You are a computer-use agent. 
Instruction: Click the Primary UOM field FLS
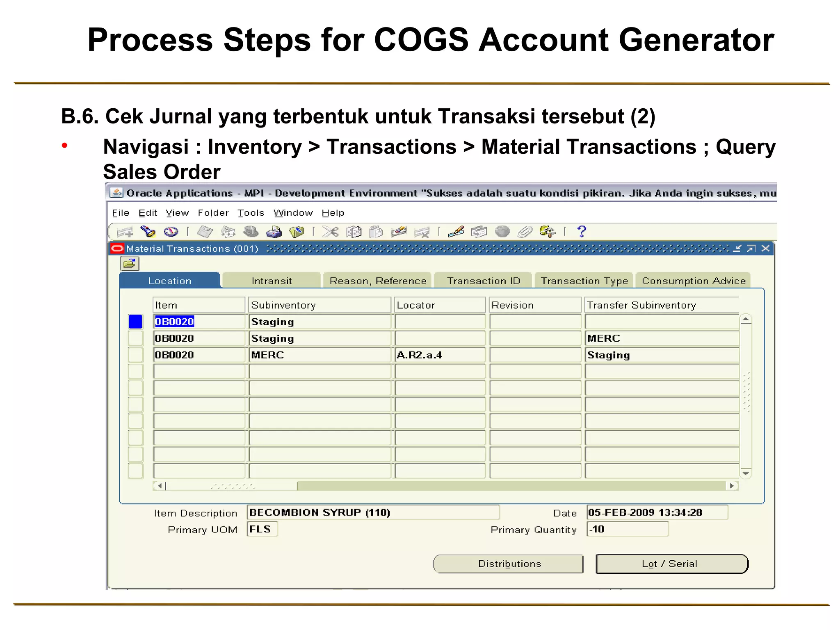pos(262,529)
